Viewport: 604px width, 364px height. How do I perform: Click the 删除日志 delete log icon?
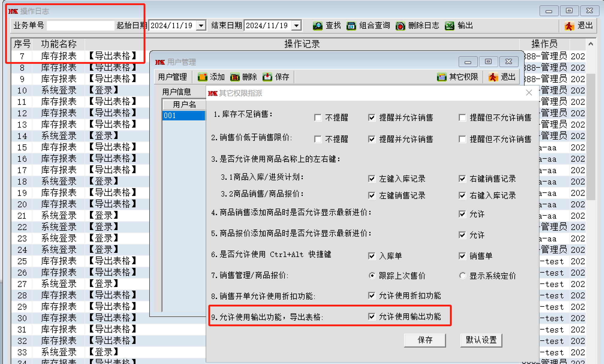[400, 26]
